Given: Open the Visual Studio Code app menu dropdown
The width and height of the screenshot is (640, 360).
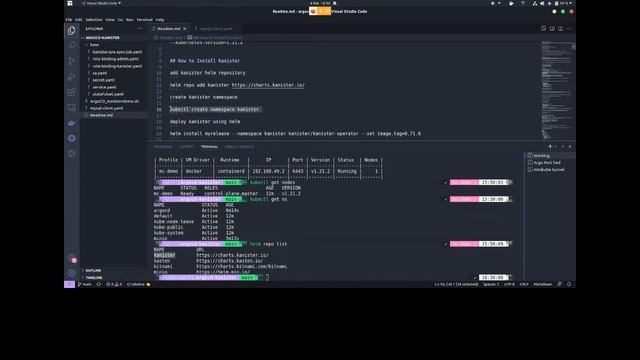Looking at the screenshot, I should (101, 3).
